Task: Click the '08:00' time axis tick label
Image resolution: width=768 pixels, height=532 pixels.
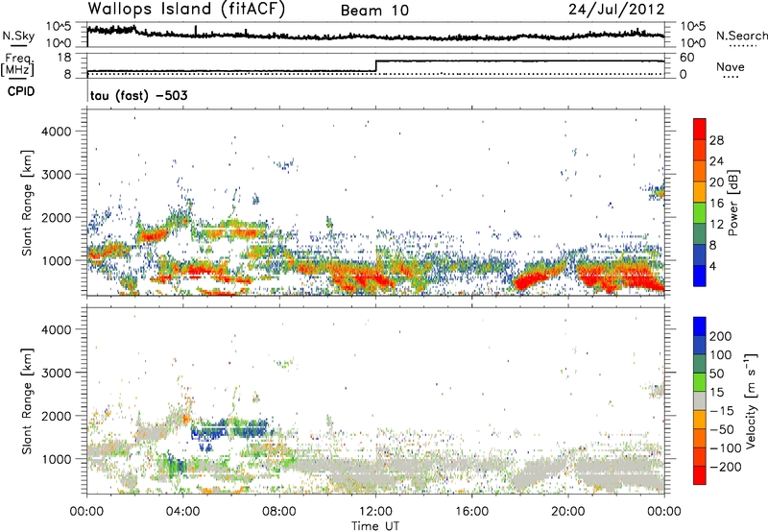Action: click(279, 512)
